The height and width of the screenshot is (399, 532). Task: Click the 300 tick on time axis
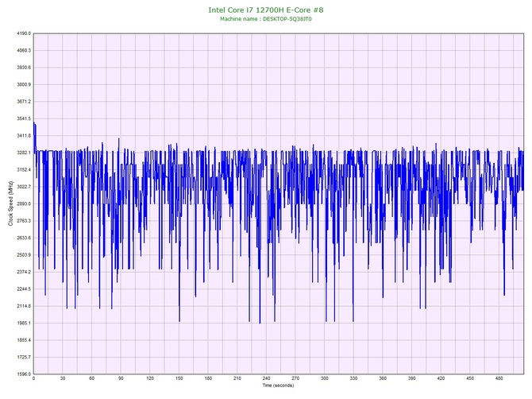click(x=325, y=378)
